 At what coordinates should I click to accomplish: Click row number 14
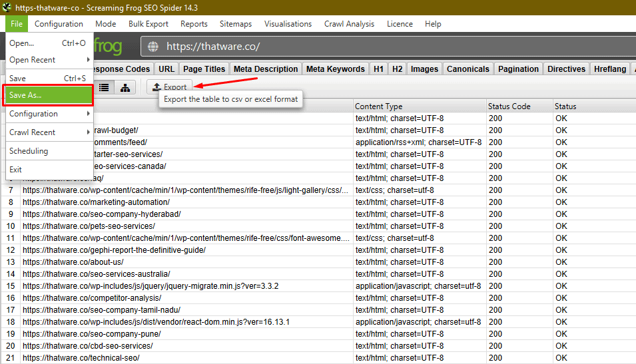point(11,274)
